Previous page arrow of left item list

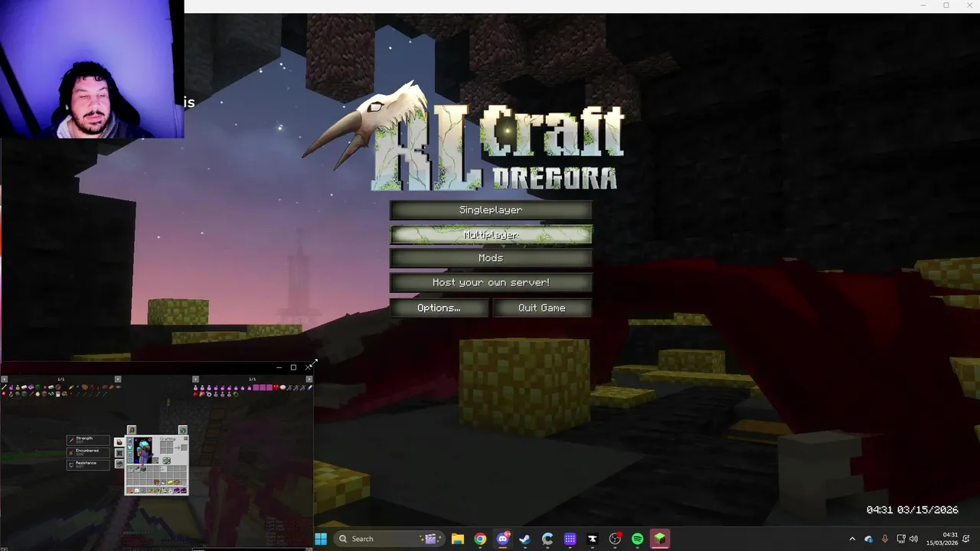coord(4,379)
